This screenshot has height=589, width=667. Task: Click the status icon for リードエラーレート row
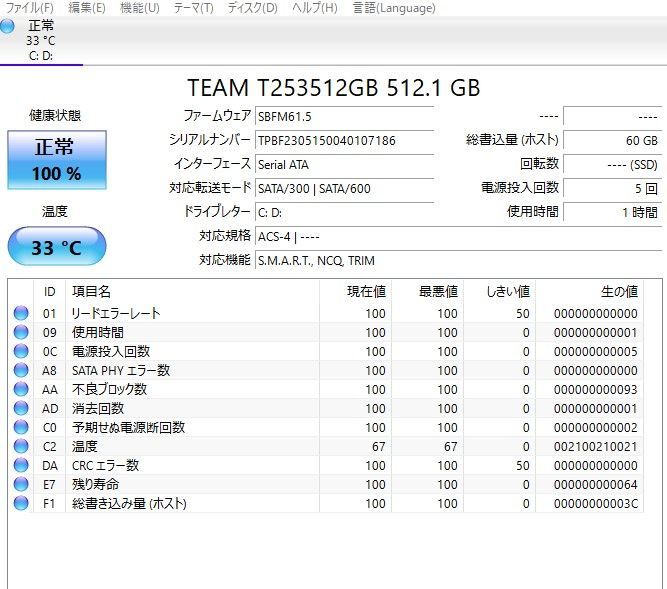pos(21,313)
